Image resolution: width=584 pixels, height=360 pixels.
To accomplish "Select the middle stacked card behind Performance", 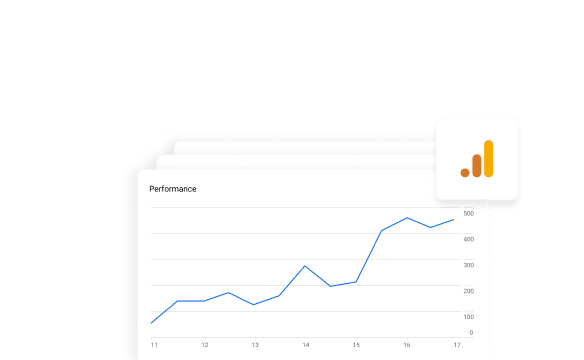I will pos(296,162).
